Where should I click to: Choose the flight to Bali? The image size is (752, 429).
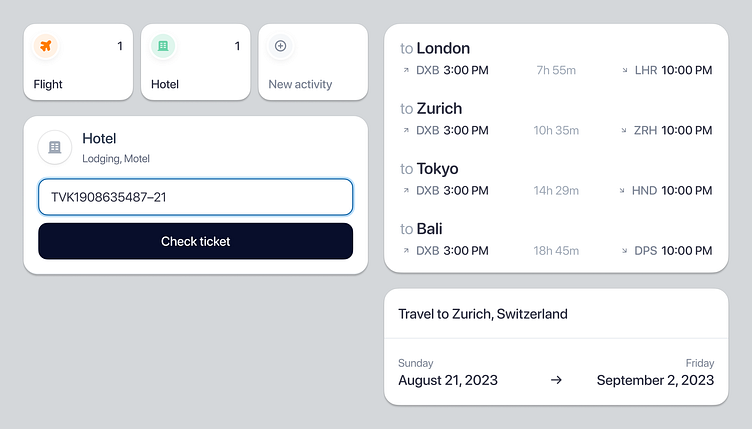click(556, 239)
